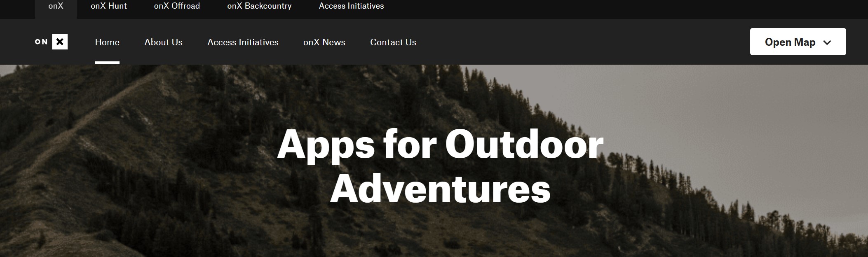Click the Home navigation link
The image size is (868, 257).
point(107,42)
